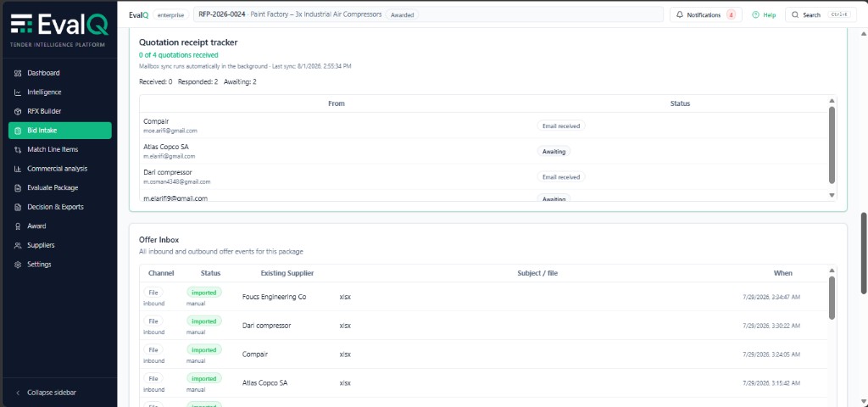The width and height of the screenshot is (868, 407).
Task: Click Email received status for Compair
Action: coord(561,125)
